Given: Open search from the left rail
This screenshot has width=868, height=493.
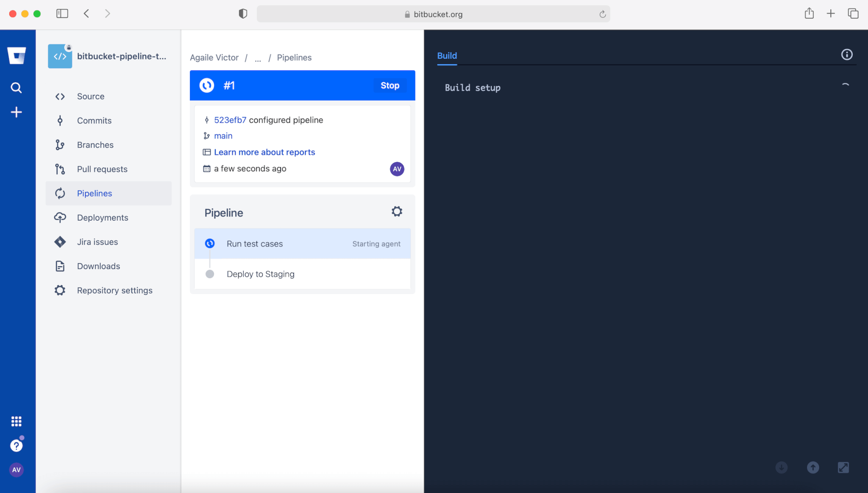Looking at the screenshot, I should [16, 88].
